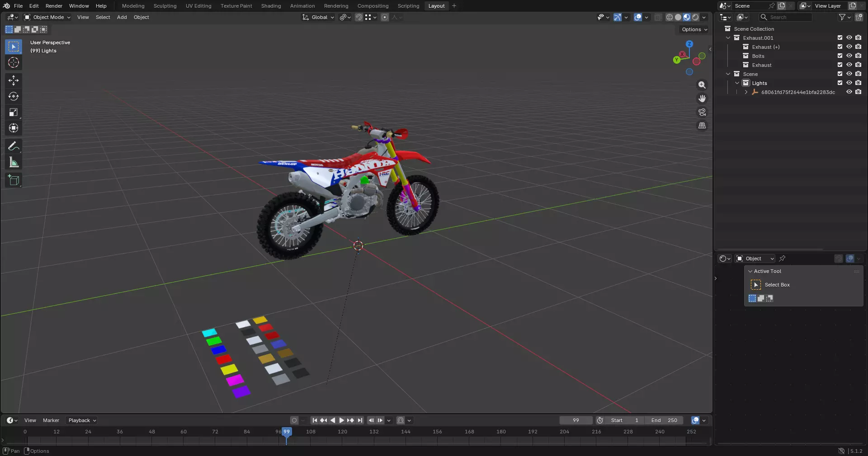The image size is (868, 456).
Task: Toggle snapping magnet icon
Action: pyautogui.click(x=359, y=17)
